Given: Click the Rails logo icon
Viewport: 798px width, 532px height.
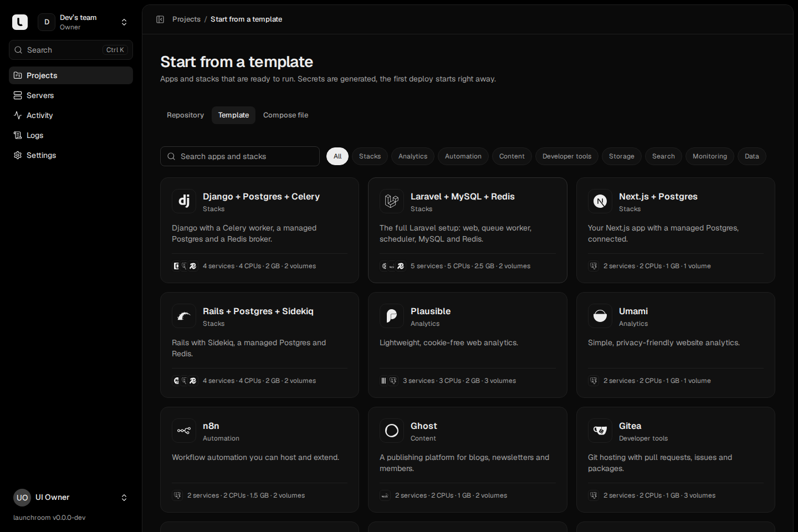Looking at the screenshot, I should point(184,316).
